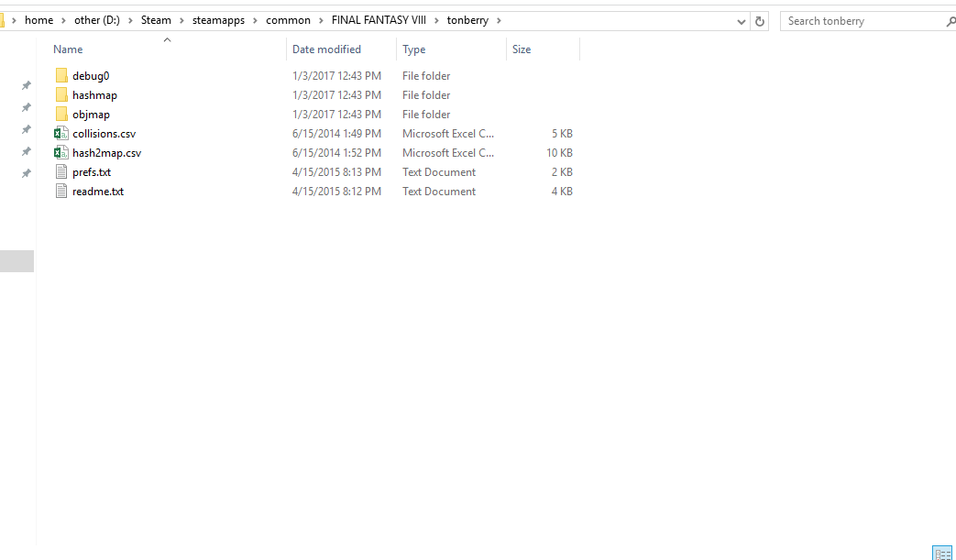Select the objmap folder icon
Viewport: 956px width, 560px height.
coord(61,114)
